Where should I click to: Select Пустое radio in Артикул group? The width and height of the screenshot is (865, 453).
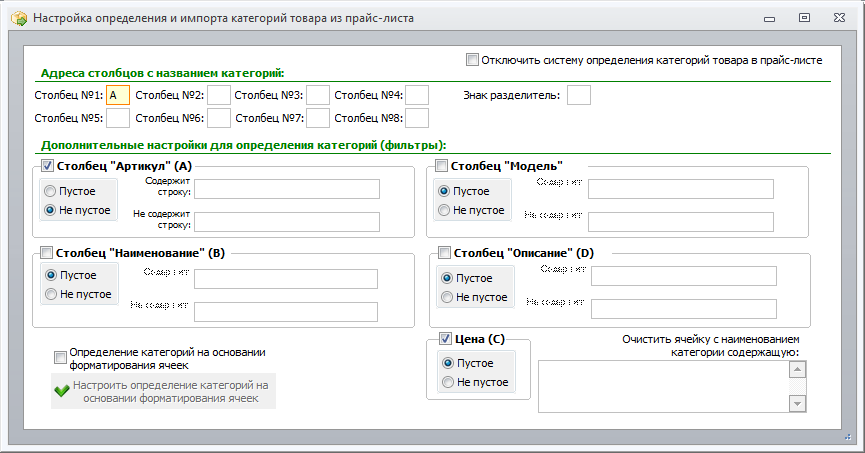[50, 191]
